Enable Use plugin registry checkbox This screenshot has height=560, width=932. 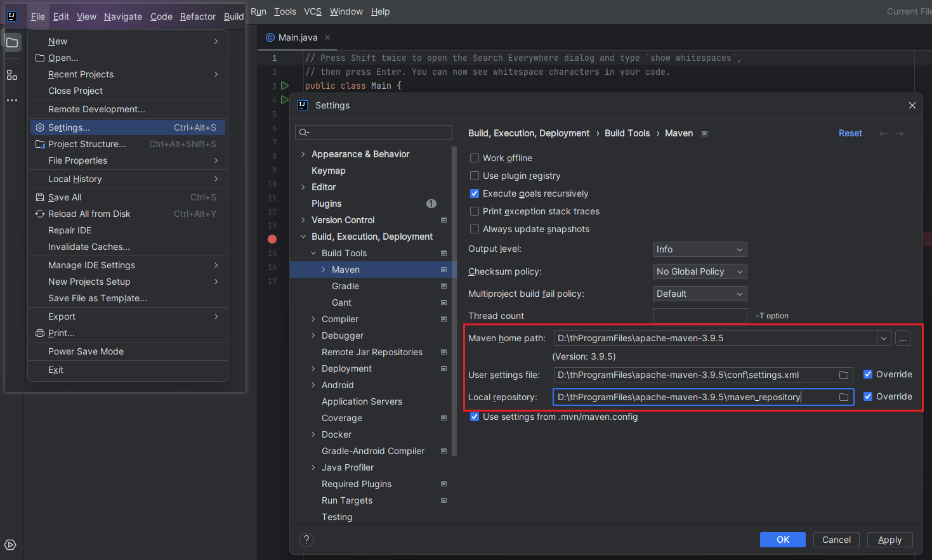(475, 176)
